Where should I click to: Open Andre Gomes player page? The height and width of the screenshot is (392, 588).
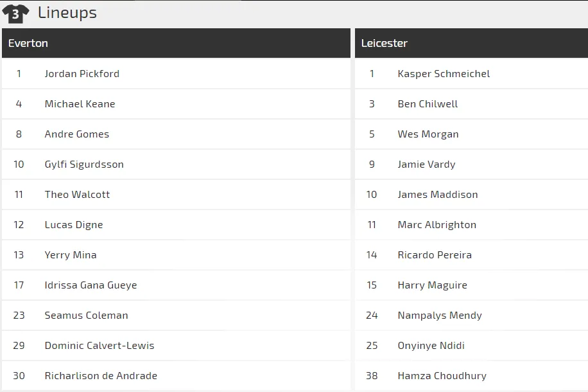76,134
